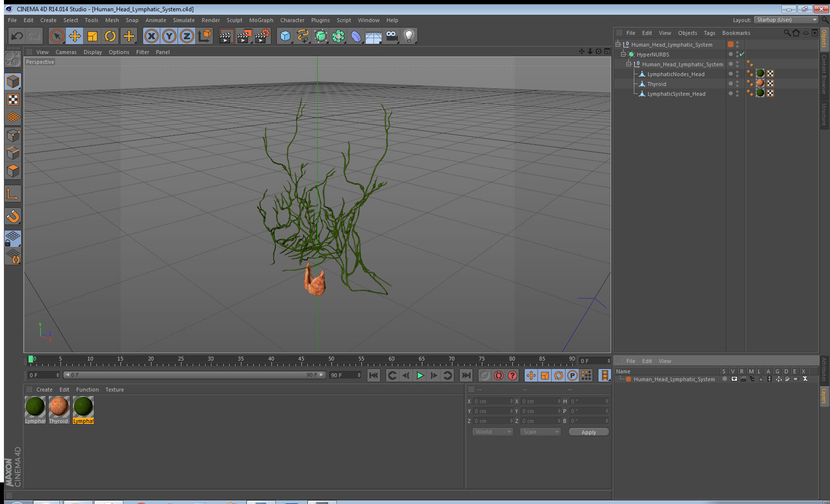This screenshot has width=830, height=504.
Task: Open Object Manager Tags menu
Action: tap(710, 33)
